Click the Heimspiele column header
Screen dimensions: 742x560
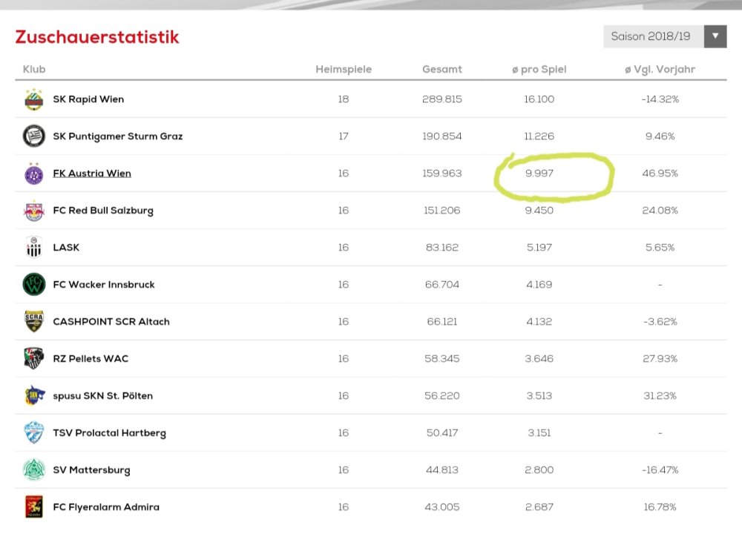pyautogui.click(x=344, y=69)
